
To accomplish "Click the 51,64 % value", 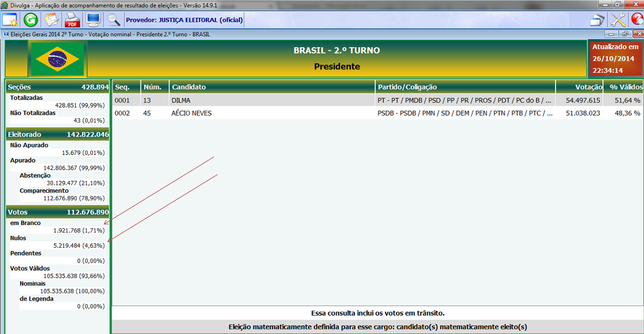I will (627, 100).
